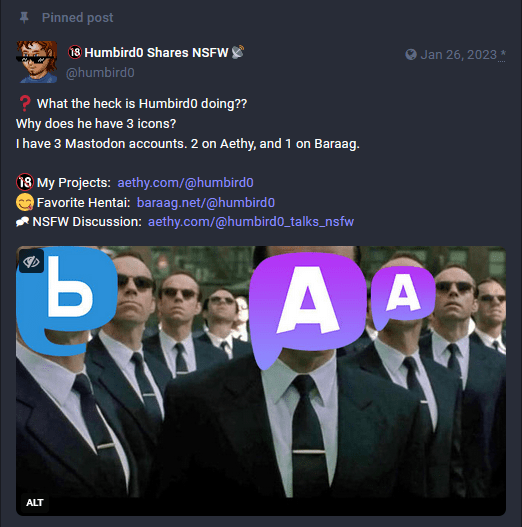The width and height of the screenshot is (522, 527).
Task: Click the Jan 26, 2023 timestamp
Action: [x=458, y=54]
